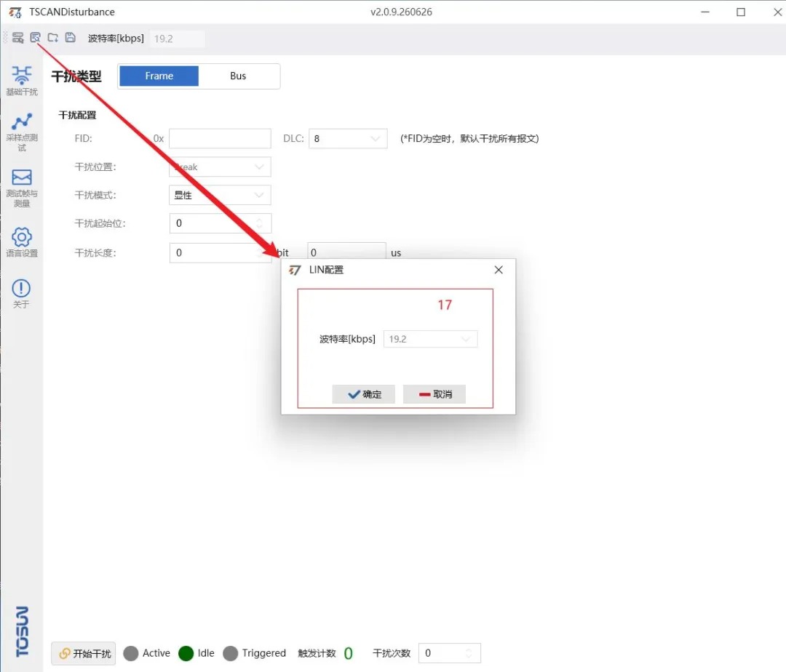Viewport: 786px width, 672px height.
Task: Click the version text v2.0.9.260626
Action: point(402,12)
